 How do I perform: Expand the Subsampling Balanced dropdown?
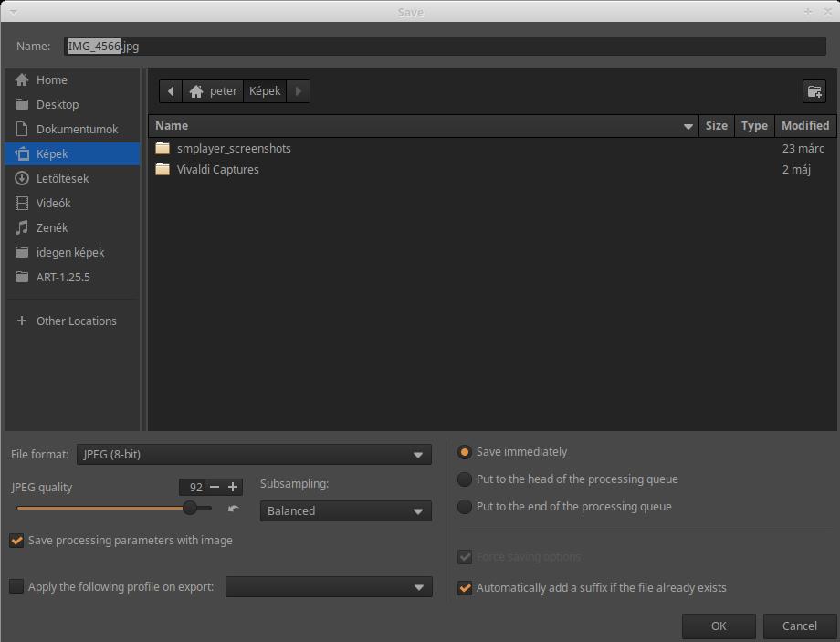point(345,511)
